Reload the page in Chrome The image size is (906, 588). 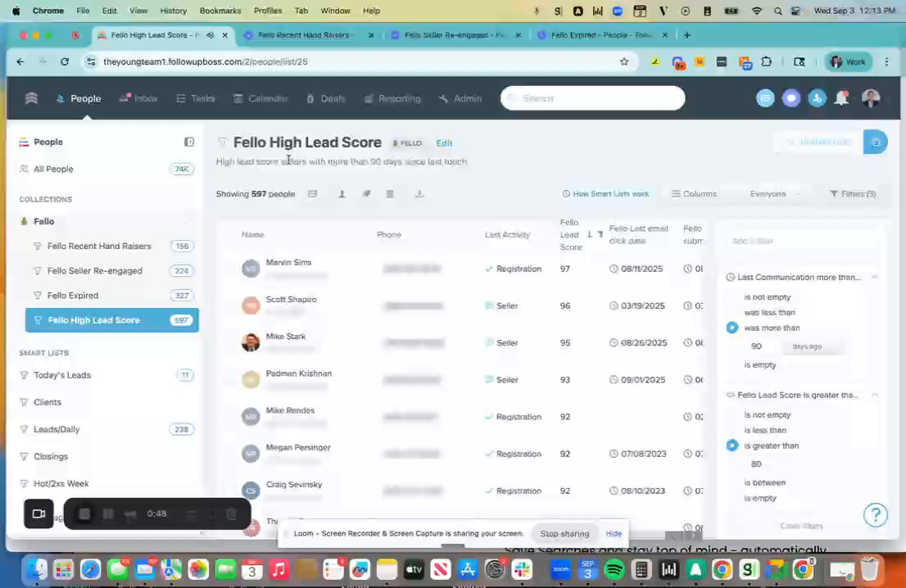coord(65,61)
